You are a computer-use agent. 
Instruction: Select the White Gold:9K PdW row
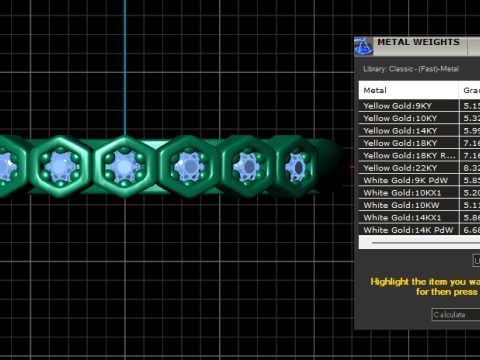click(x=419, y=180)
